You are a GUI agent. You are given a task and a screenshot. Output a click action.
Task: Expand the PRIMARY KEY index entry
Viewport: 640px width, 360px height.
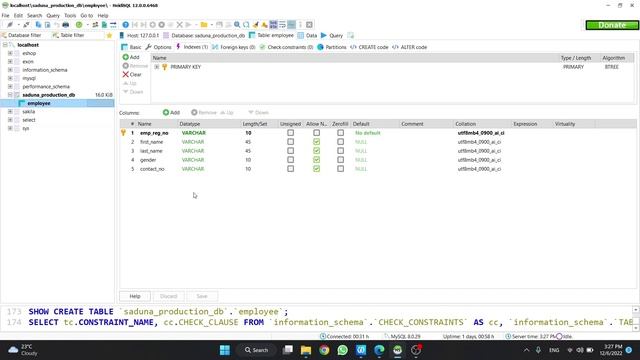(157, 67)
